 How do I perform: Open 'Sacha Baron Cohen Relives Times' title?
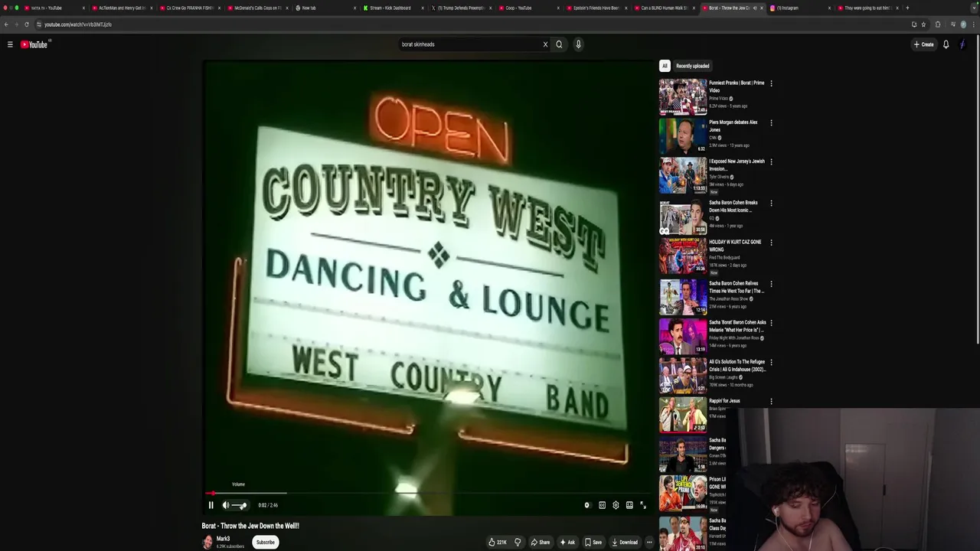(x=737, y=287)
